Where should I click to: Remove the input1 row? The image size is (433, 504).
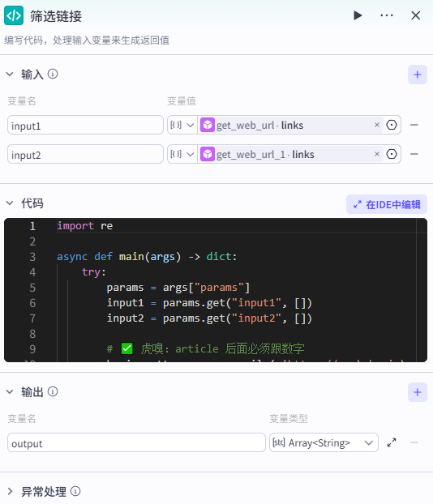coord(414,125)
